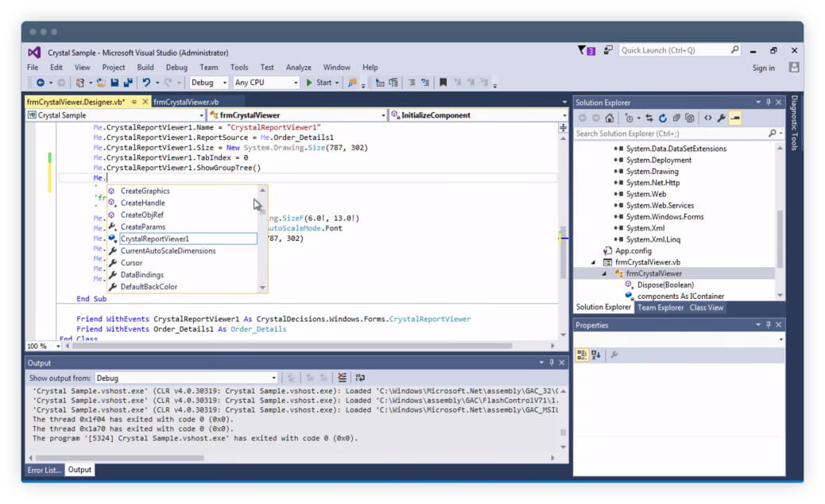This screenshot has height=504, width=825.
Task: Click the Solution Explorer Home icon
Action: coord(610,118)
